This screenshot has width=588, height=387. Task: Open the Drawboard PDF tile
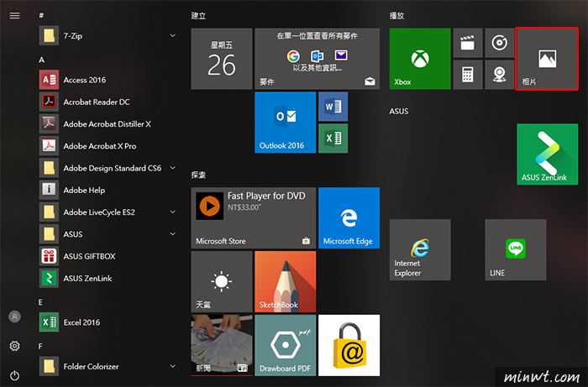(286, 345)
